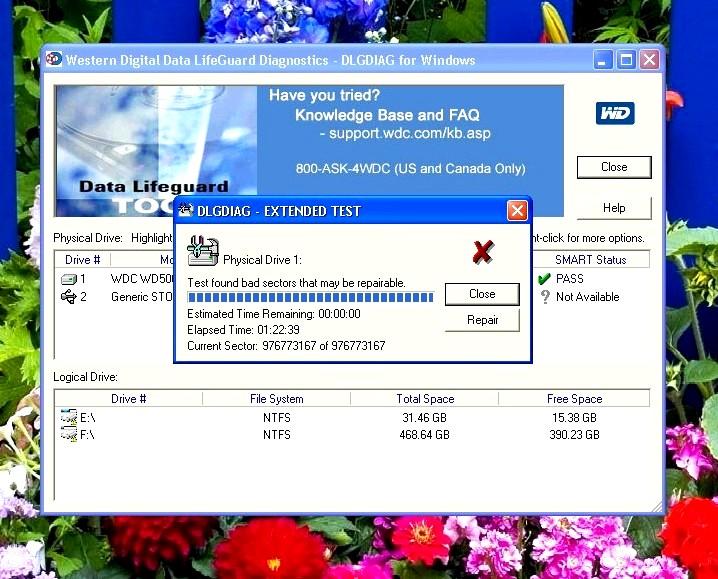Click Repair in the Extended Test dialog
This screenshot has height=579, width=718.
(x=482, y=320)
